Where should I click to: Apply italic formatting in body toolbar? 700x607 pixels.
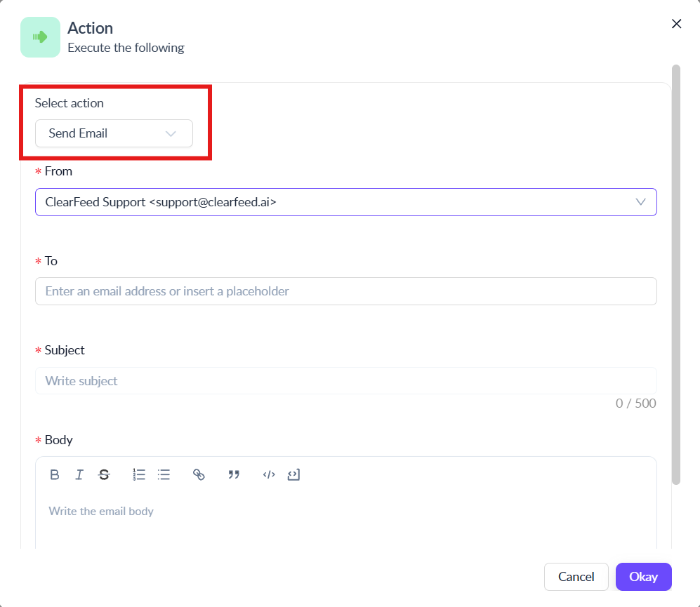79,474
